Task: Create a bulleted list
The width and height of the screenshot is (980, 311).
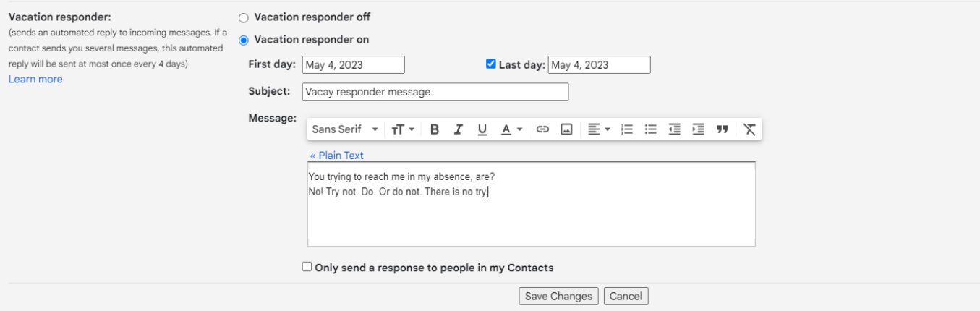Action: 651,129
